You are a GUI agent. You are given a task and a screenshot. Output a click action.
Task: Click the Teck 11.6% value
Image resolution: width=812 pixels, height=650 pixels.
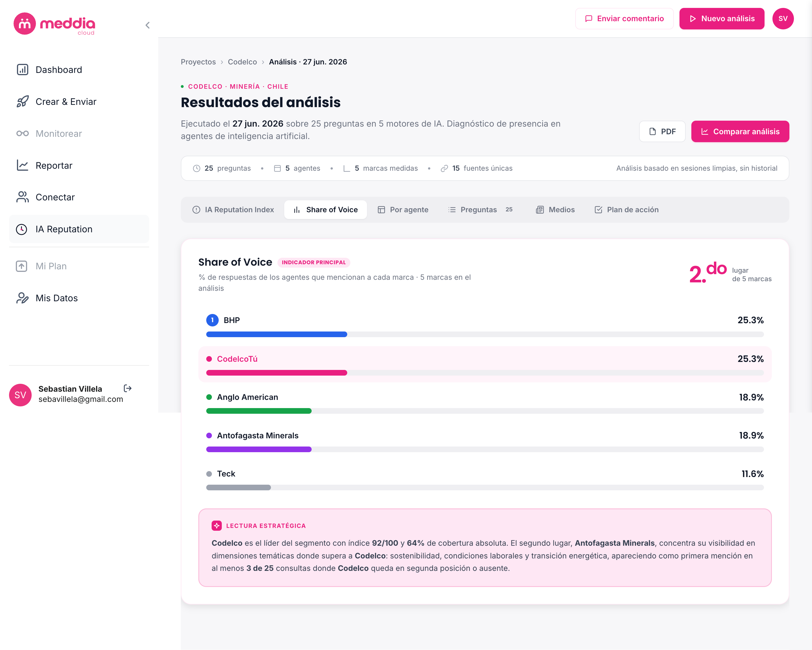pyautogui.click(x=752, y=474)
